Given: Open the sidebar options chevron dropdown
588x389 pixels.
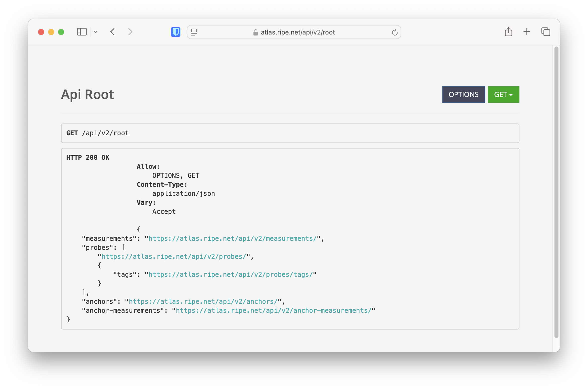Looking at the screenshot, I should click(96, 32).
